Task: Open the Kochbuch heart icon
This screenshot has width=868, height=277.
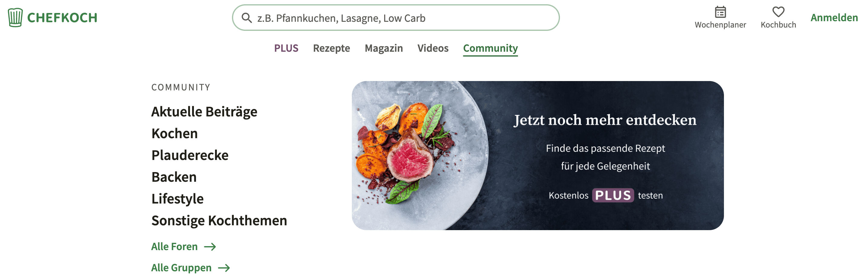Action: click(x=778, y=12)
